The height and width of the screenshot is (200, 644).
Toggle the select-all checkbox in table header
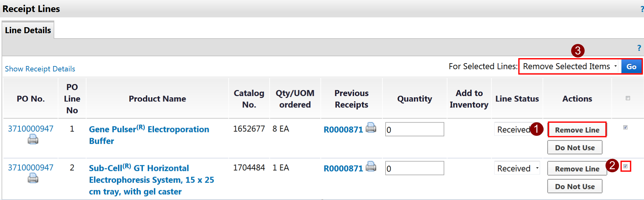[x=628, y=98]
